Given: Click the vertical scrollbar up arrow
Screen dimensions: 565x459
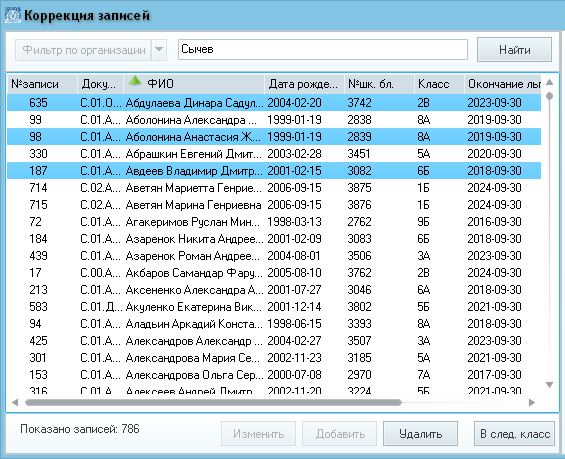Looking at the screenshot, I should [x=550, y=82].
